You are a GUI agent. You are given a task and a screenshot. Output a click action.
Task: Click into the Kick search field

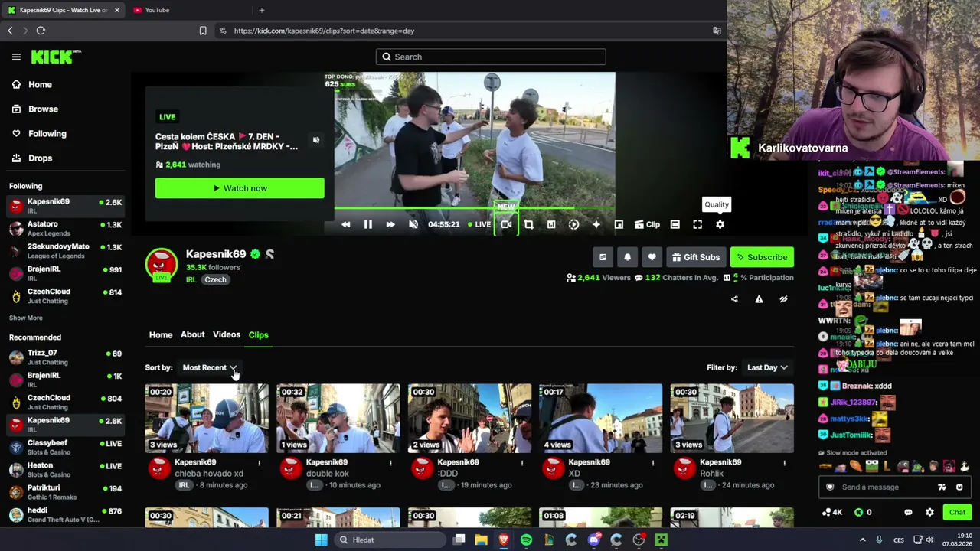(491, 57)
